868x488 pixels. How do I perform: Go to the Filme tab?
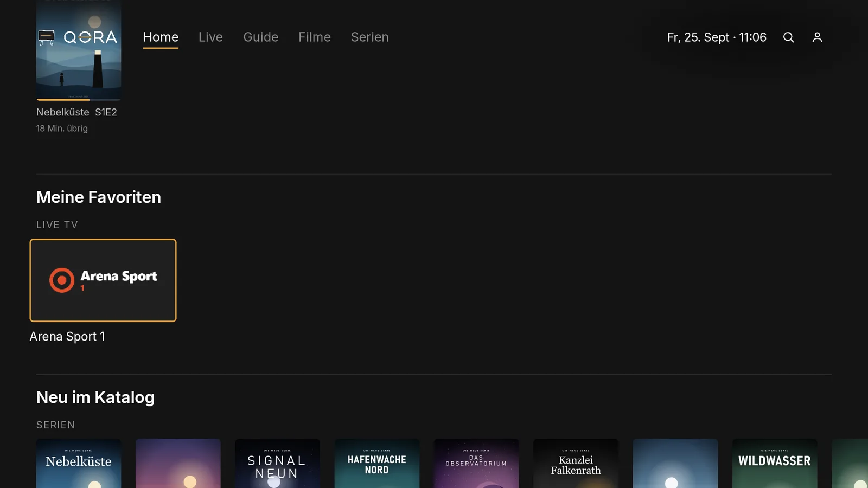pos(315,37)
